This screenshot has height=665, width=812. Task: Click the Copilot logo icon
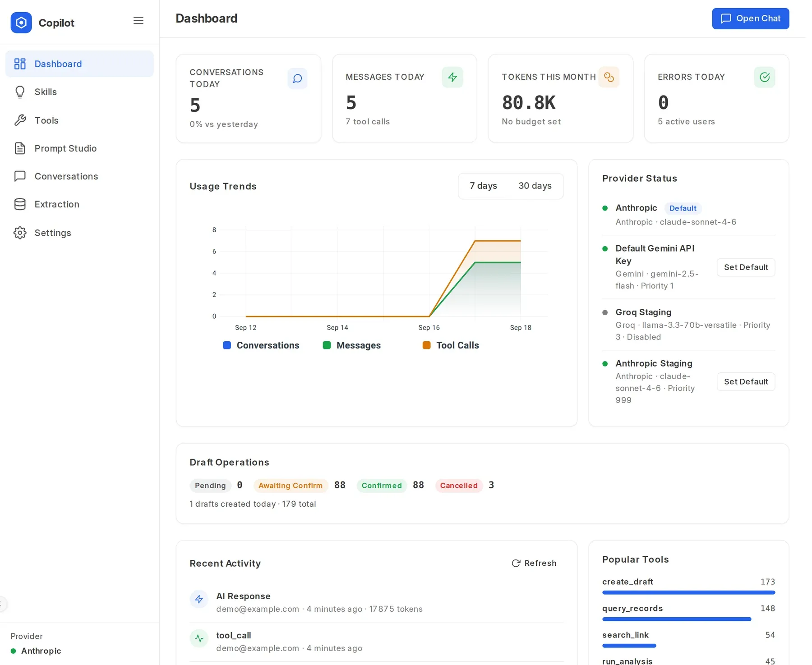[x=21, y=23]
